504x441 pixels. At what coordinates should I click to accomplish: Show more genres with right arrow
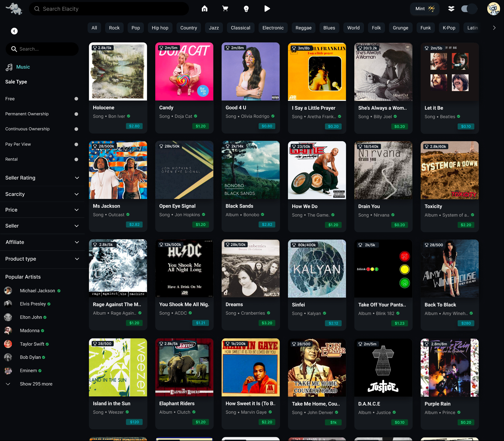[494, 28]
